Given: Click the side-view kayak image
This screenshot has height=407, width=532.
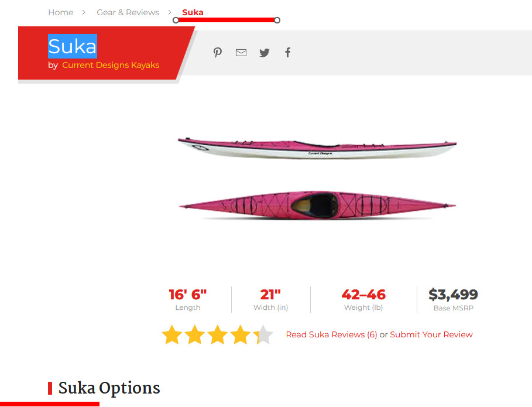Looking at the screenshot, I should pyautogui.click(x=317, y=148).
